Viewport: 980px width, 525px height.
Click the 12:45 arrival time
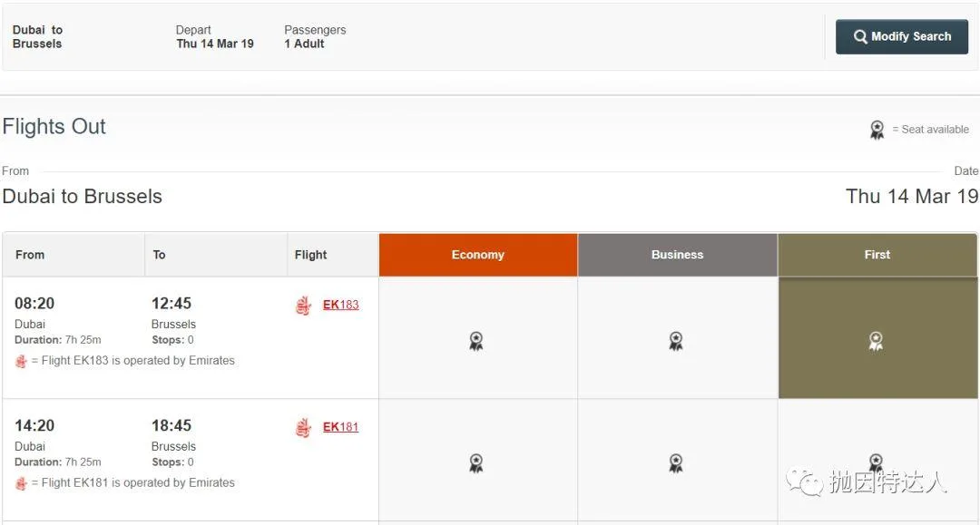coord(171,304)
